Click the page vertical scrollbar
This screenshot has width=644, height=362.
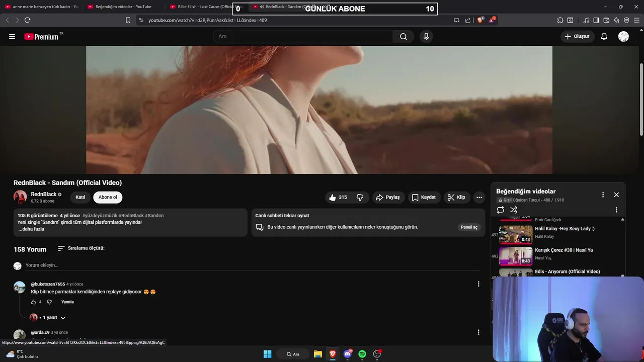[641, 100]
